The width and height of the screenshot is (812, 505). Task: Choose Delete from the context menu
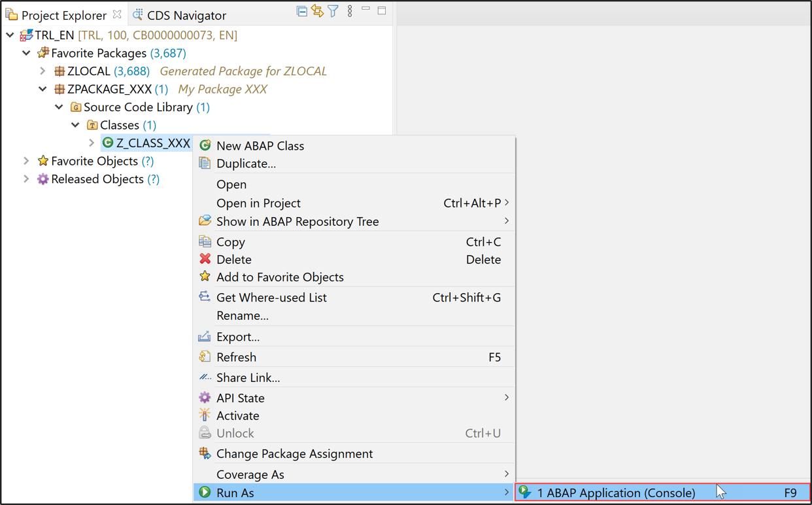354,260
